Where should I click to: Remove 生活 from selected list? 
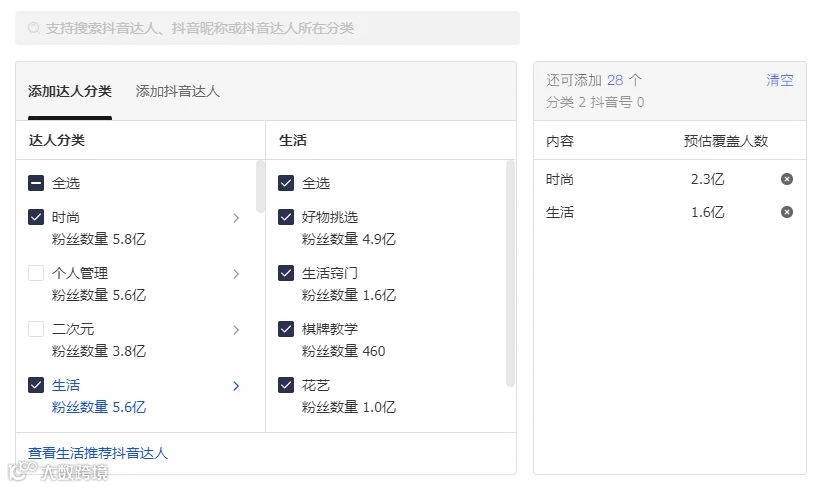pos(787,212)
